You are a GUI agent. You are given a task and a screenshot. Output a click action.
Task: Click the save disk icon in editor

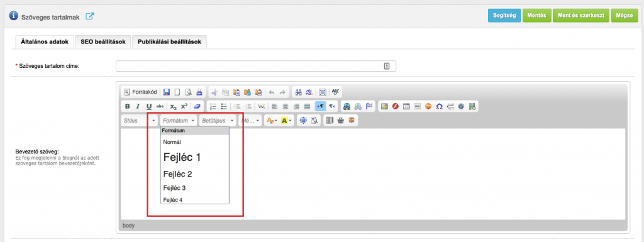click(166, 92)
